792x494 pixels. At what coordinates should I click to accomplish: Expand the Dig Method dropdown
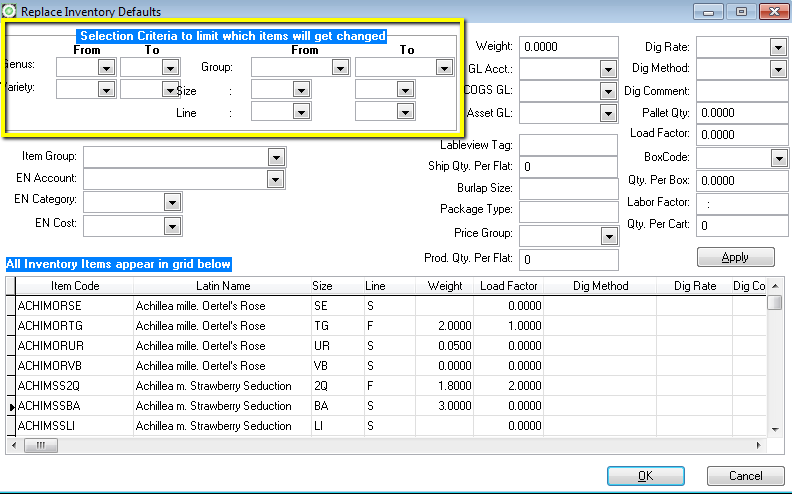point(778,69)
